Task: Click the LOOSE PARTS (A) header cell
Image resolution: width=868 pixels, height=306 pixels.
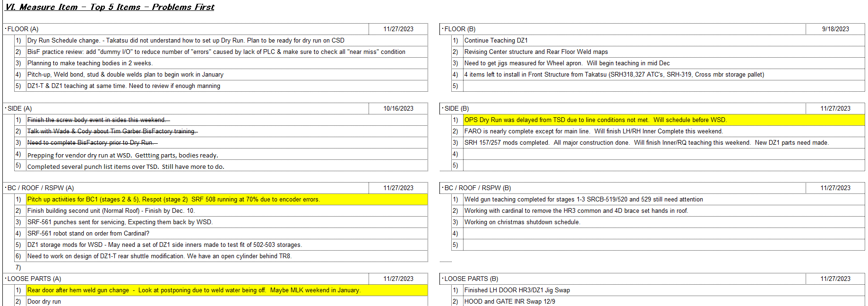Action: coord(34,279)
